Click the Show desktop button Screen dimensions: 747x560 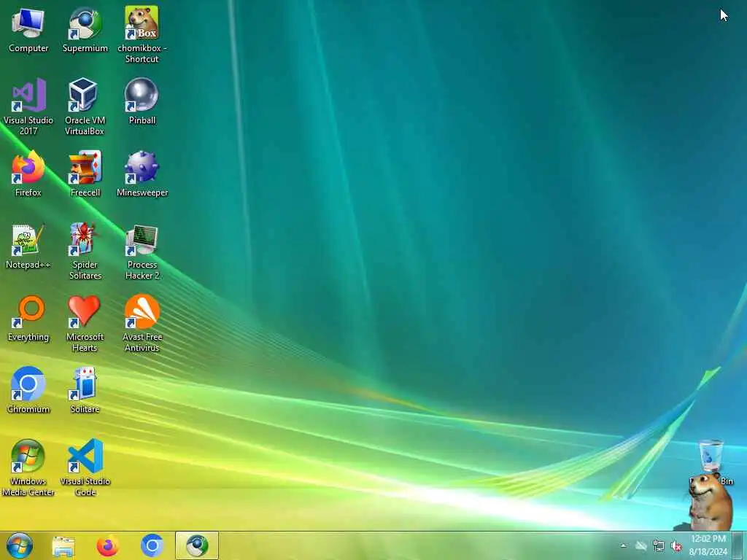click(x=739, y=545)
